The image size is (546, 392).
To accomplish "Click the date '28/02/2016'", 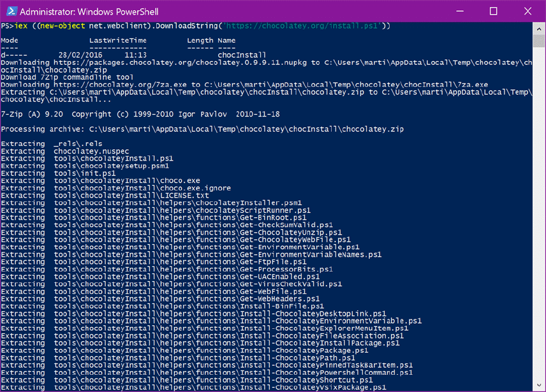I will click(x=80, y=55).
